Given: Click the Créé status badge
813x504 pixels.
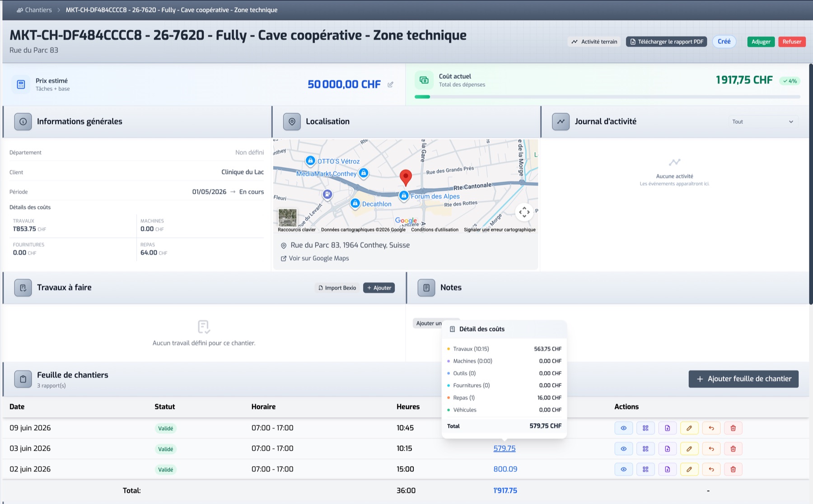Looking at the screenshot, I should [724, 42].
